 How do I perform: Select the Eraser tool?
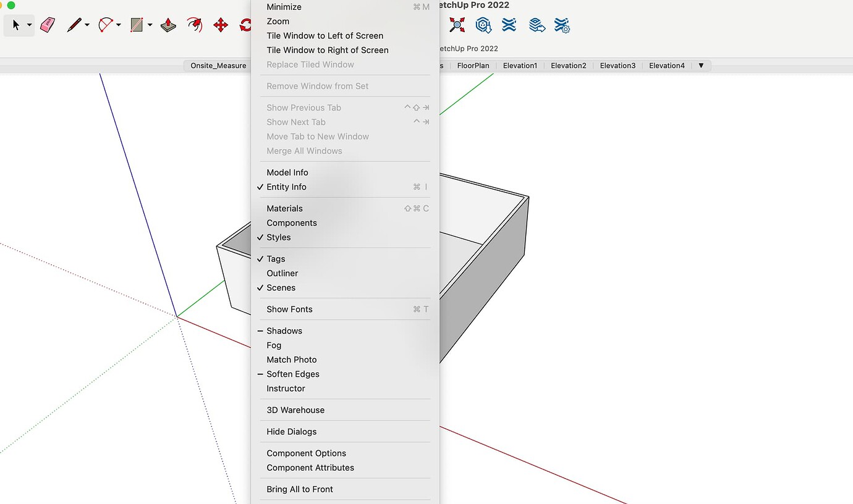pyautogui.click(x=48, y=25)
